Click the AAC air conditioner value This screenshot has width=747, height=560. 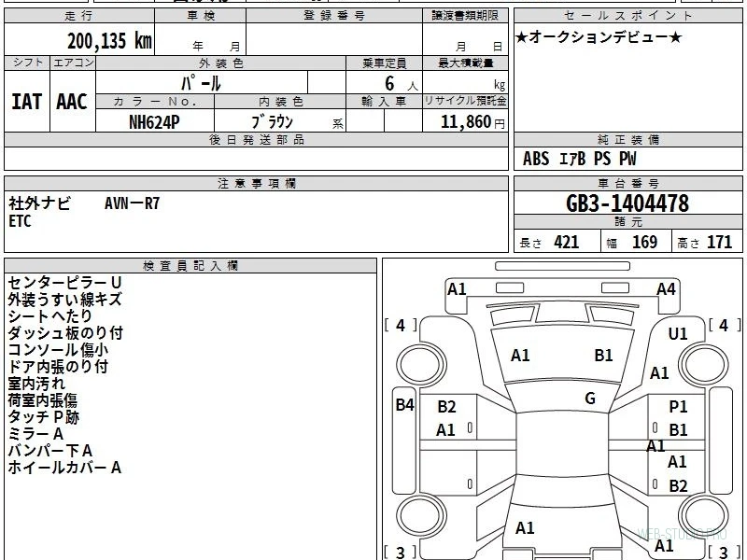pyautogui.click(x=72, y=102)
